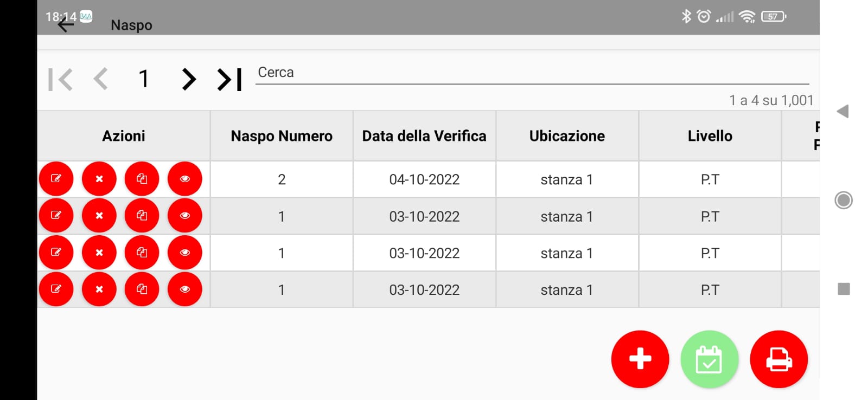Delete the row dated 04-10-2022
868x400 pixels.
pyautogui.click(x=99, y=179)
